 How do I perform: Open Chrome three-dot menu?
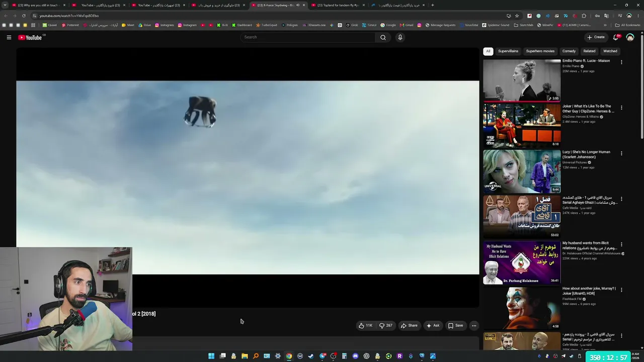(638, 16)
